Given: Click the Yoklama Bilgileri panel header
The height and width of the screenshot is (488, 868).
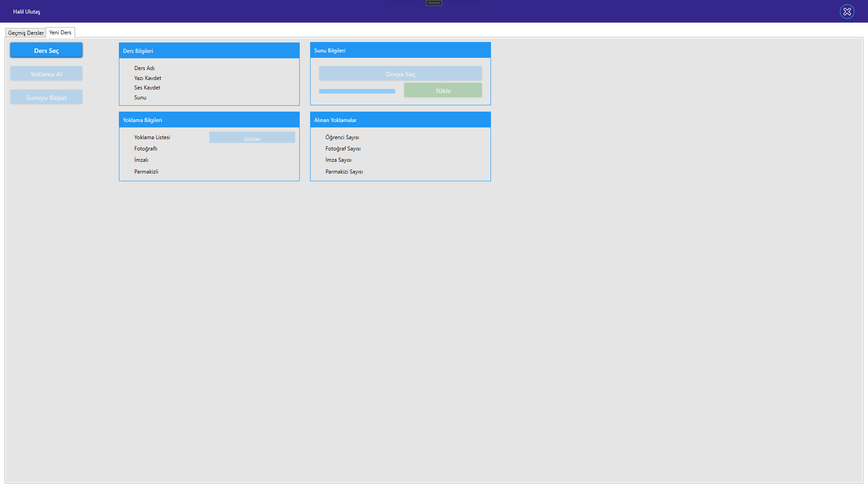Looking at the screenshot, I should coord(209,120).
